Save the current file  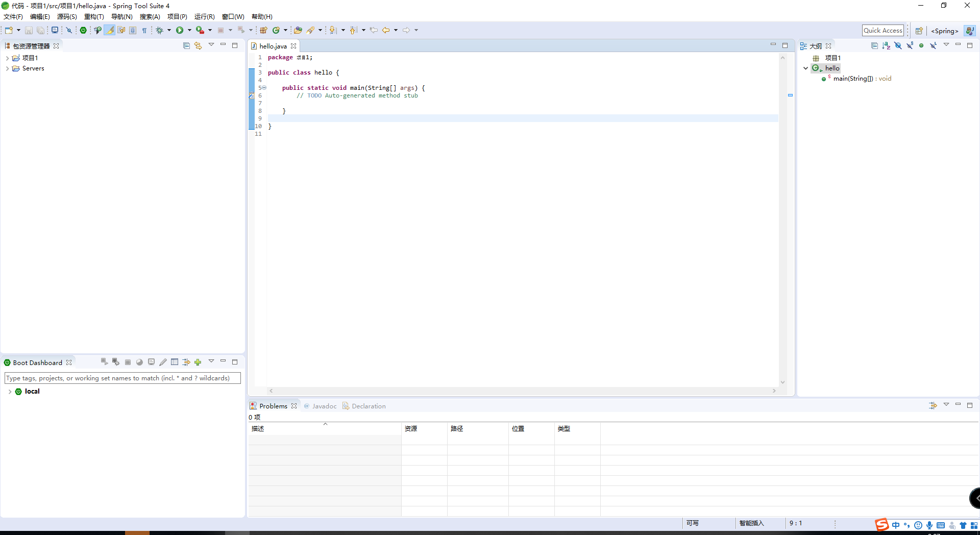coord(29,30)
